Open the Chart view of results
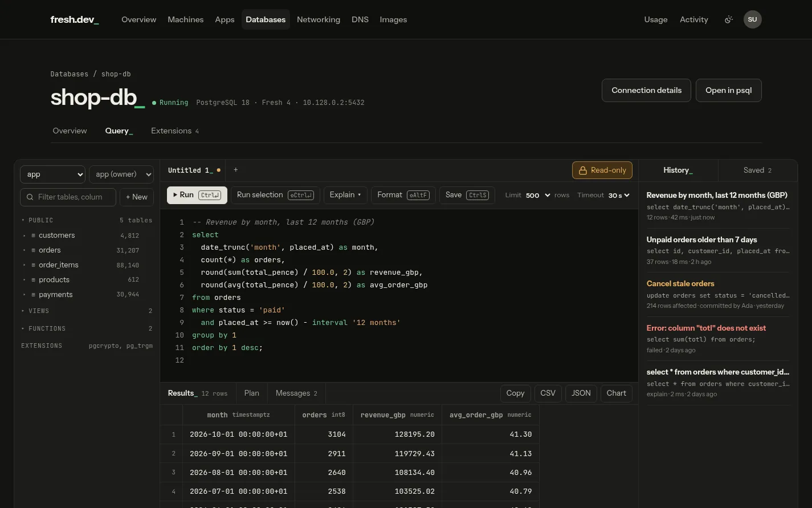The height and width of the screenshot is (508, 812). pos(616,393)
